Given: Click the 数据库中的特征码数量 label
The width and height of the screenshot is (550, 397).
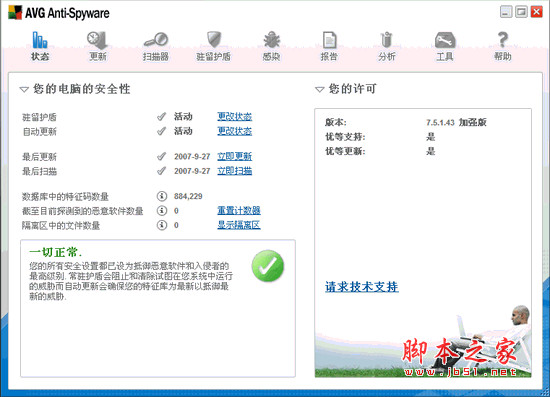Looking at the screenshot, I should (x=65, y=196).
